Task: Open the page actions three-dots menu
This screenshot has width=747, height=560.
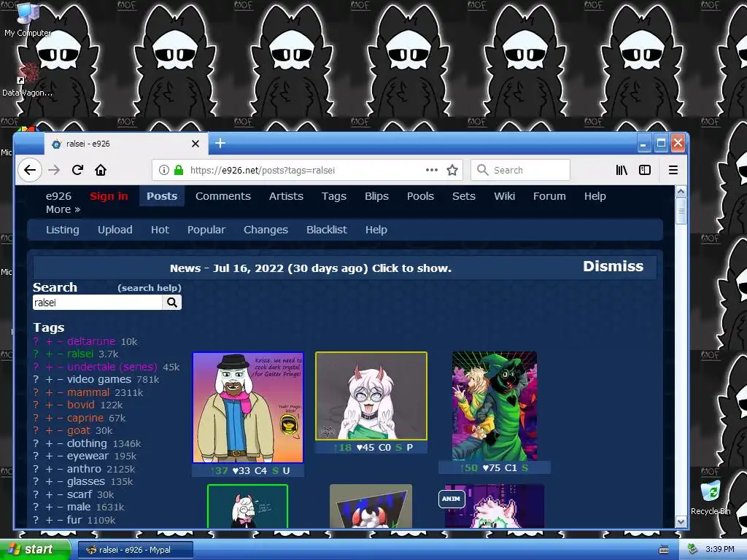Action: coord(432,170)
